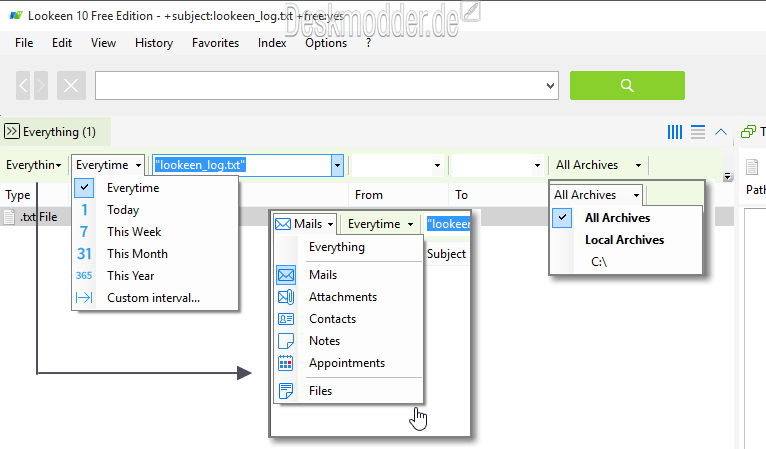Image resolution: width=766 pixels, height=449 pixels.
Task: Open the Index menu
Action: tap(272, 43)
